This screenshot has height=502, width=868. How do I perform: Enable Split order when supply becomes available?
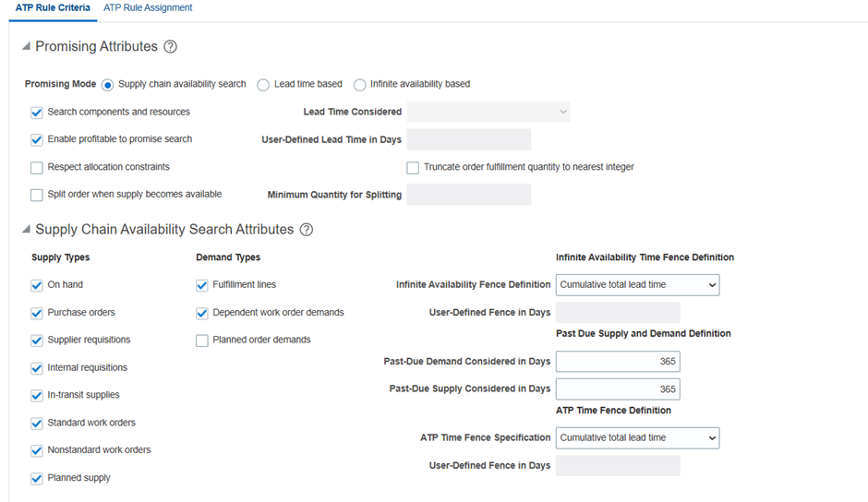pyautogui.click(x=37, y=195)
